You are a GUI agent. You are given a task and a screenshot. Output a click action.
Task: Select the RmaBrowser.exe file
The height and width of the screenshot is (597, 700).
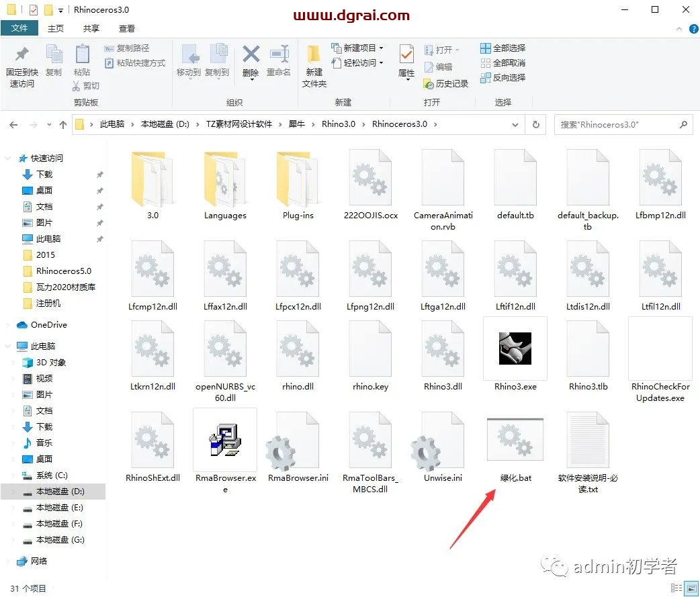tap(225, 451)
